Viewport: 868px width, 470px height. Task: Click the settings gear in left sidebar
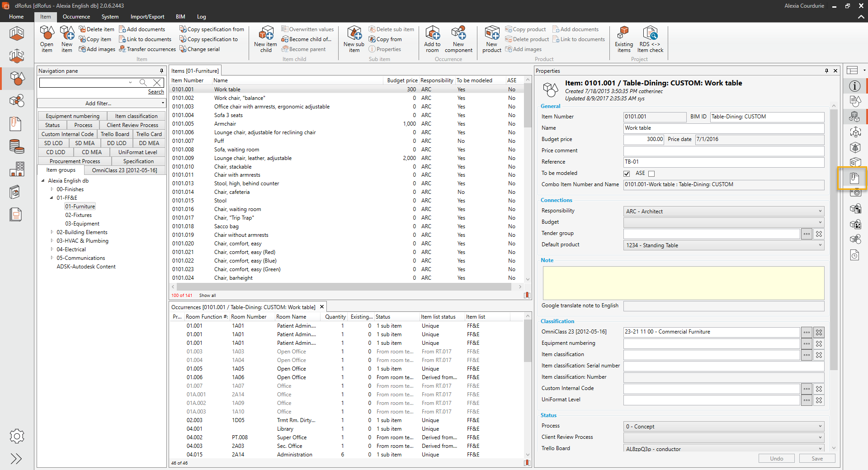[x=17, y=436]
